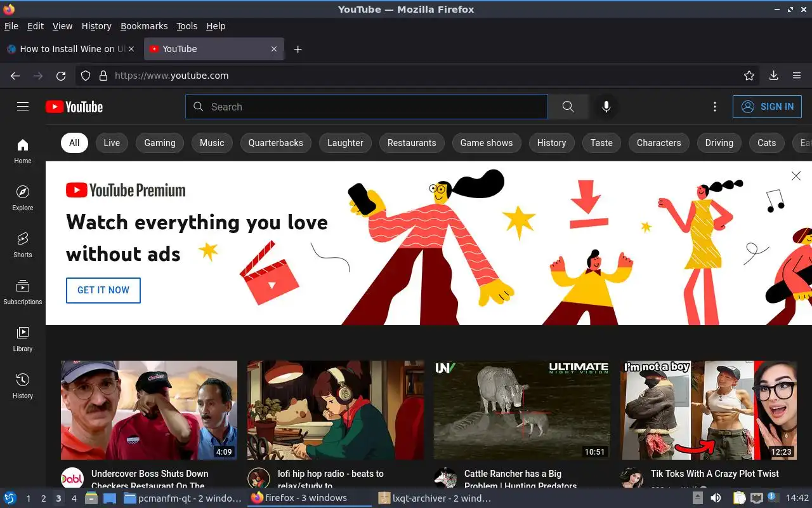
Task: Select the Laughter filter chip
Action: pos(345,143)
